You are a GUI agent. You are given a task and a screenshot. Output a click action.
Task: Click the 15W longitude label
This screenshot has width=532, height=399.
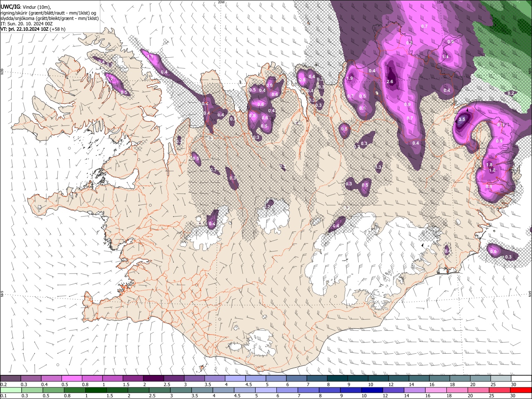[440, 2]
